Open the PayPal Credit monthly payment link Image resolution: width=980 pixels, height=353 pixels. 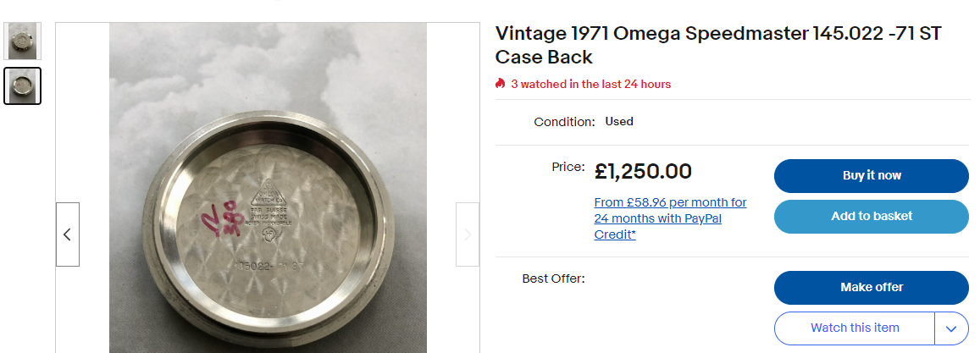pos(670,218)
